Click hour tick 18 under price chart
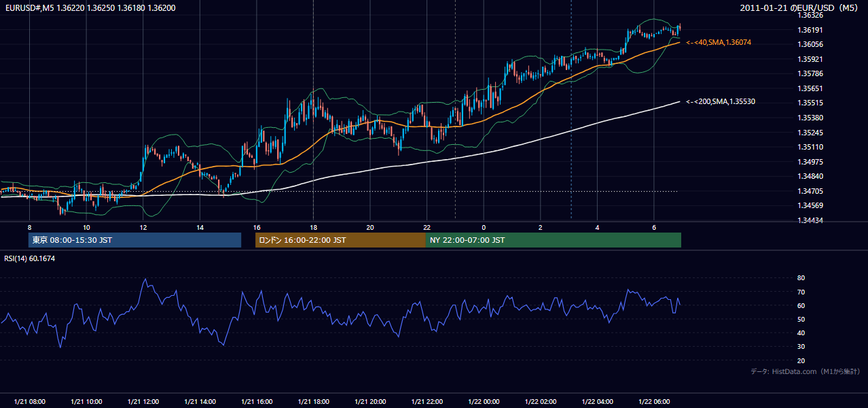The width and height of the screenshot is (868, 408). tap(313, 227)
